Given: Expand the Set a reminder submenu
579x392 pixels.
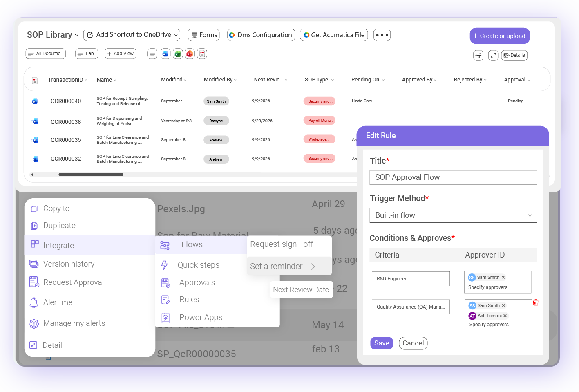Looking at the screenshot, I should (289, 266).
